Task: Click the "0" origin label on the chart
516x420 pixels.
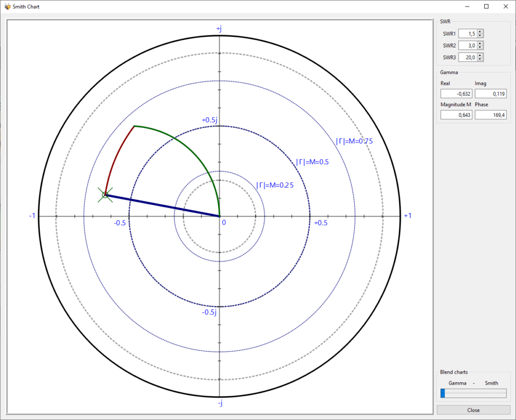Action: tap(224, 222)
